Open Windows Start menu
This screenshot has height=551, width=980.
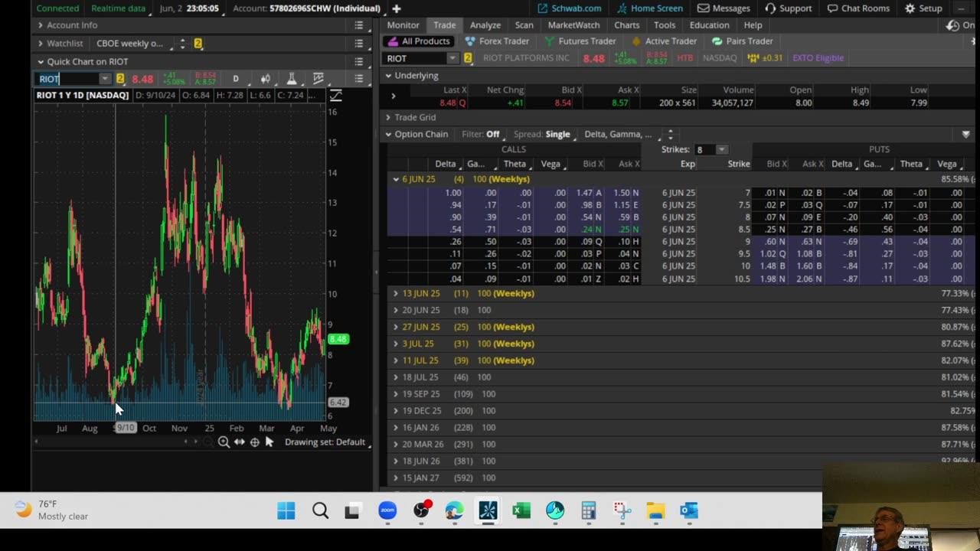(x=286, y=510)
